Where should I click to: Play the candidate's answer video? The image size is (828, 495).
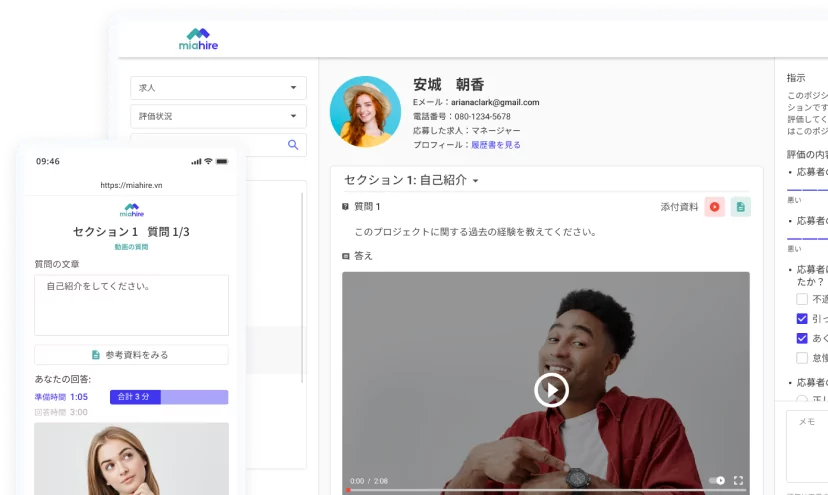pyautogui.click(x=551, y=389)
